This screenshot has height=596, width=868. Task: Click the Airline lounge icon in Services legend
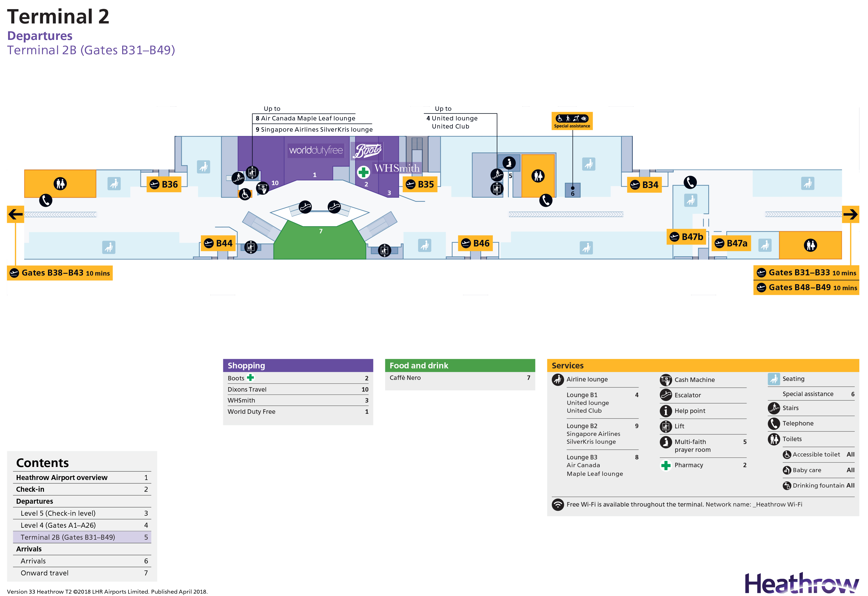tap(558, 380)
